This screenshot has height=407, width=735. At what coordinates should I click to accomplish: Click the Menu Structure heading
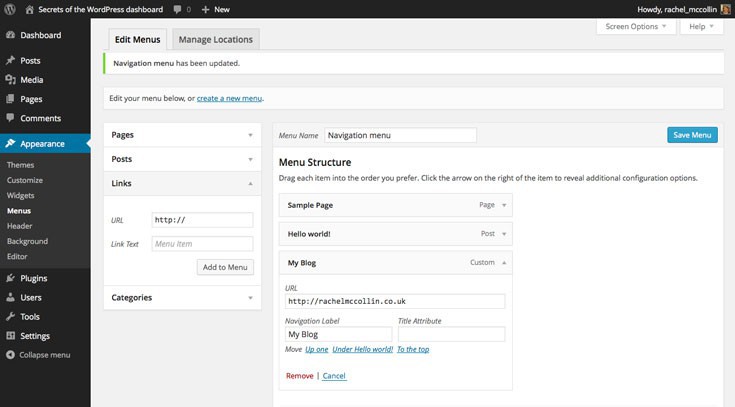pos(315,162)
